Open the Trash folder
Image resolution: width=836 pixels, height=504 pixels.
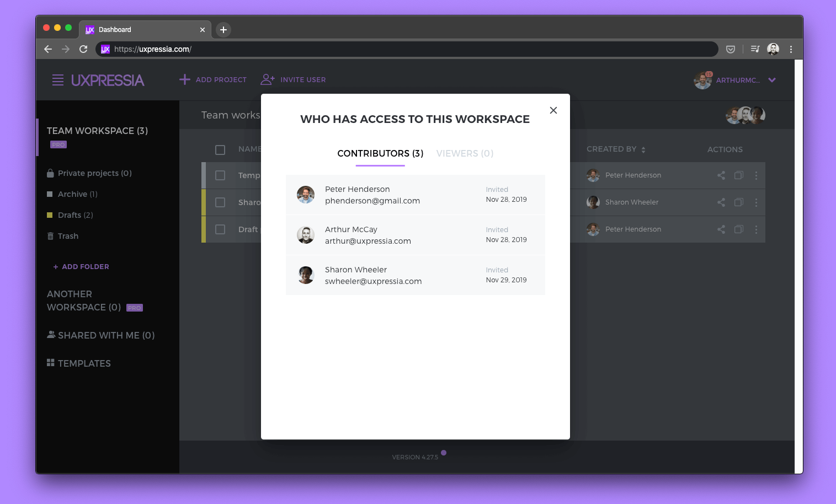68,236
